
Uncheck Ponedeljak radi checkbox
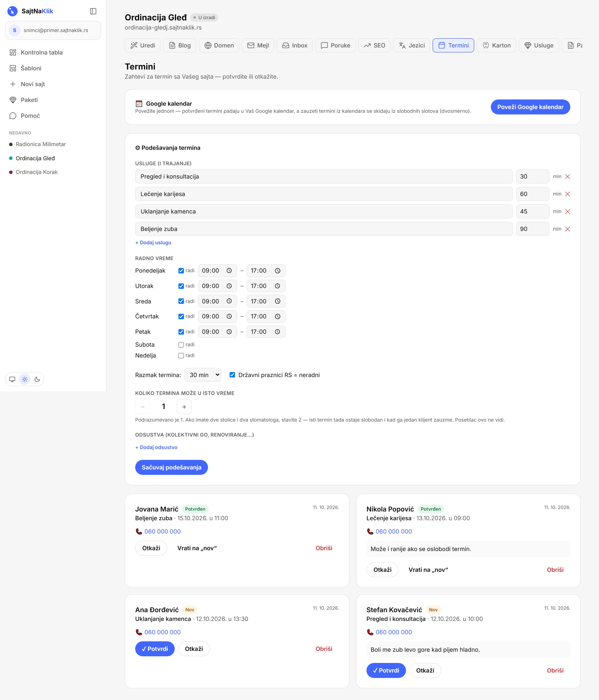point(181,271)
